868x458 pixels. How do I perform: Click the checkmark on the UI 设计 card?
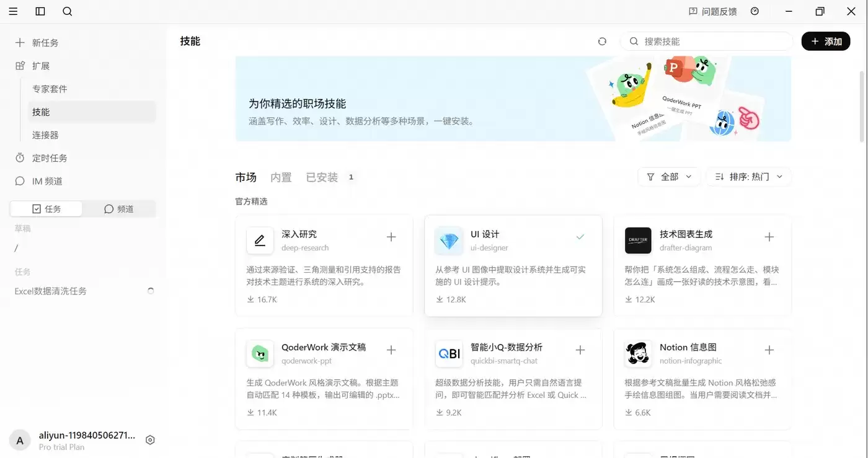(x=580, y=237)
